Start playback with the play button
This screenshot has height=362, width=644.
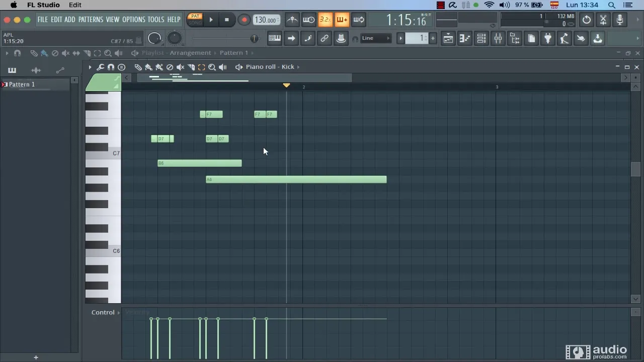pos(211,20)
